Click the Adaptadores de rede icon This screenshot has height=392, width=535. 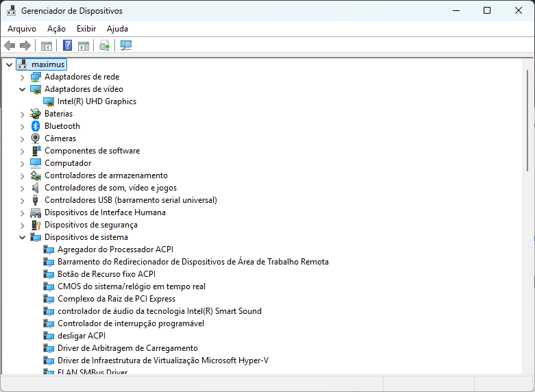[36, 77]
